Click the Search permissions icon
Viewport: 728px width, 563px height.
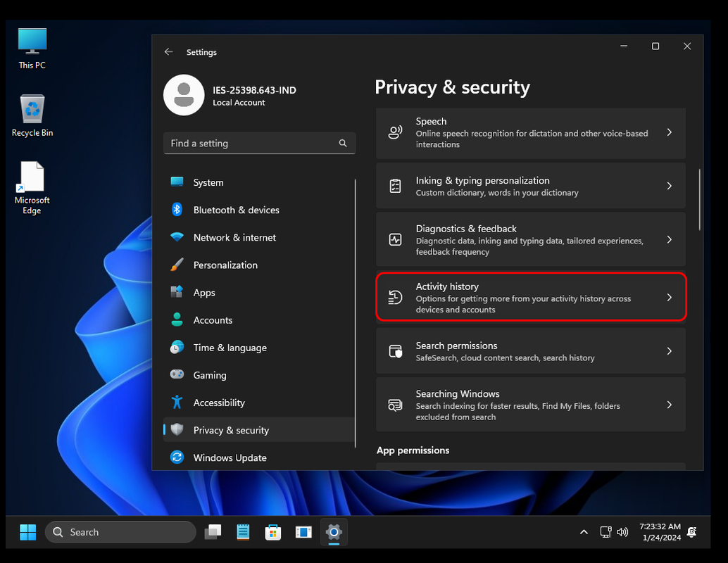point(395,351)
